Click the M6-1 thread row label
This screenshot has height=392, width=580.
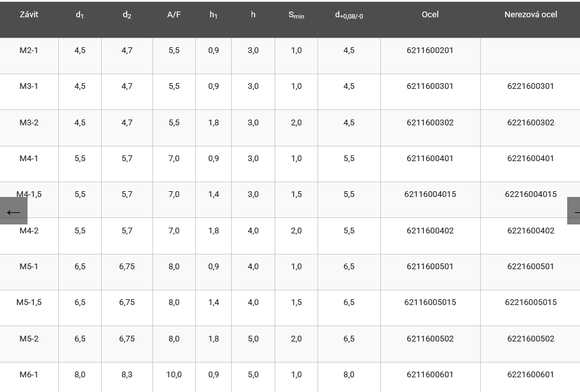click(29, 375)
